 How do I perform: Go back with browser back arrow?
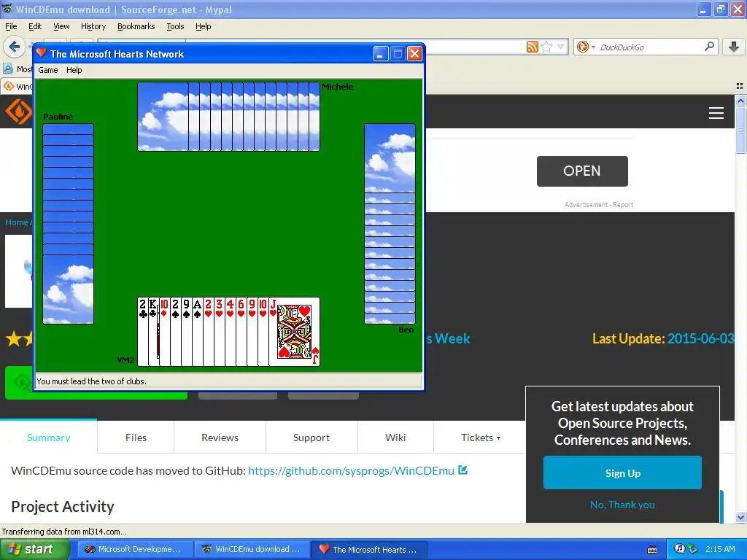[x=15, y=47]
